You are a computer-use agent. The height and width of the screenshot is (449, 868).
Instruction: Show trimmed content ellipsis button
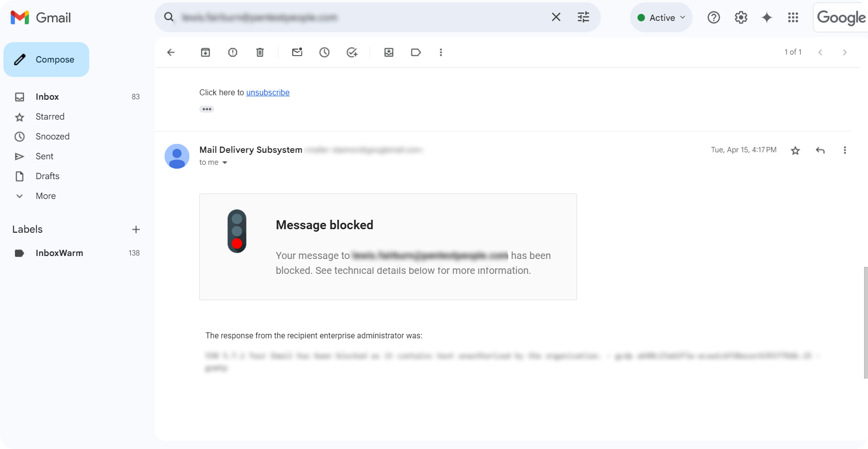point(207,109)
